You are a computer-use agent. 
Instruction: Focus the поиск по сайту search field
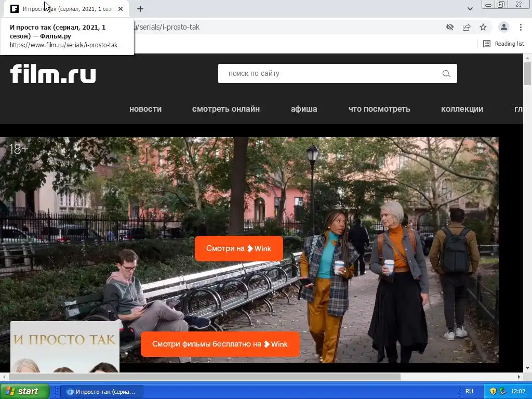click(x=337, y=74)
